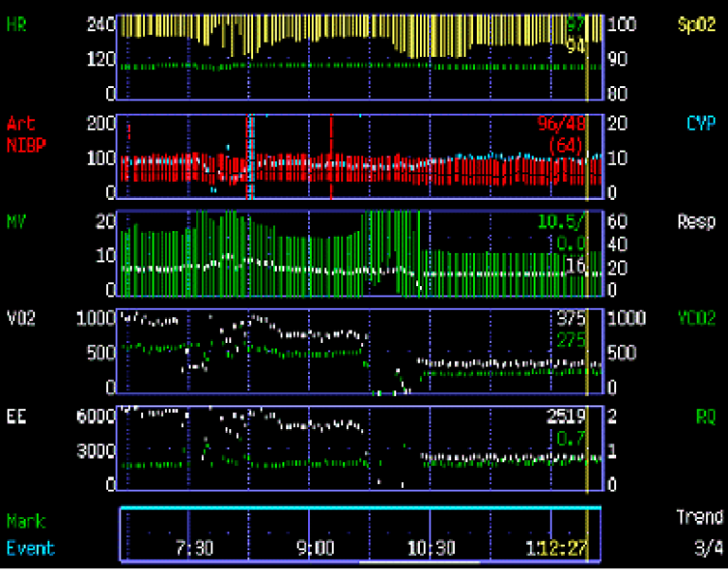
Task: Click the respiration value 16
Action: (x=575, y=266)
